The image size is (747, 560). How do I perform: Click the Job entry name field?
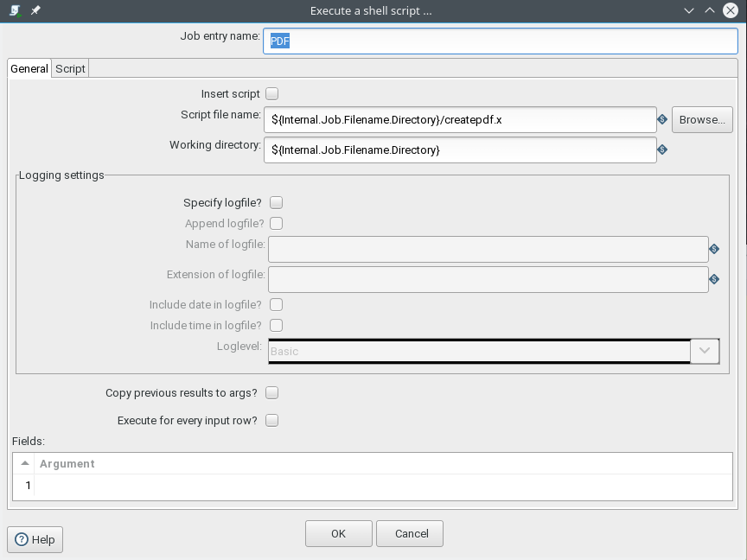coord(501,41)
